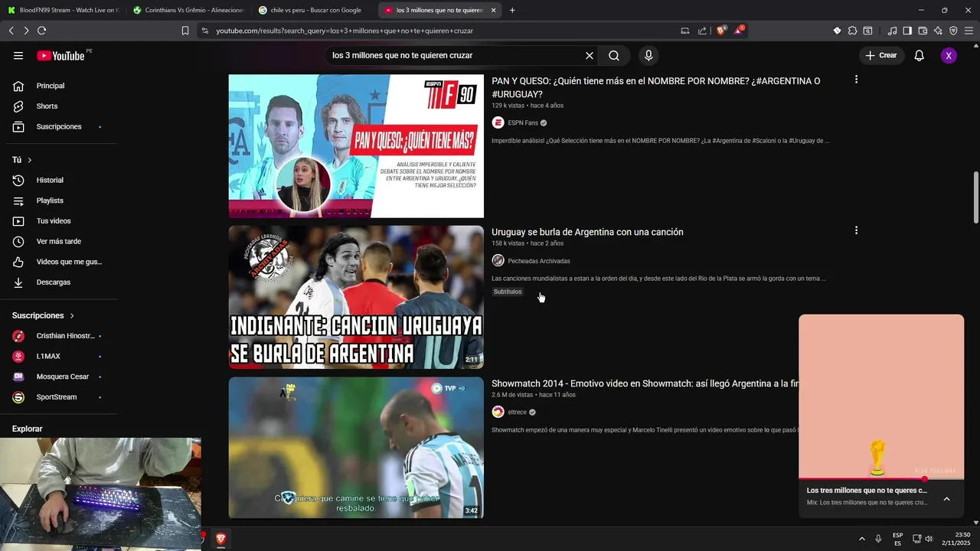
Task: Open the share page icon in address bar
Action: (x=702, y=31)
